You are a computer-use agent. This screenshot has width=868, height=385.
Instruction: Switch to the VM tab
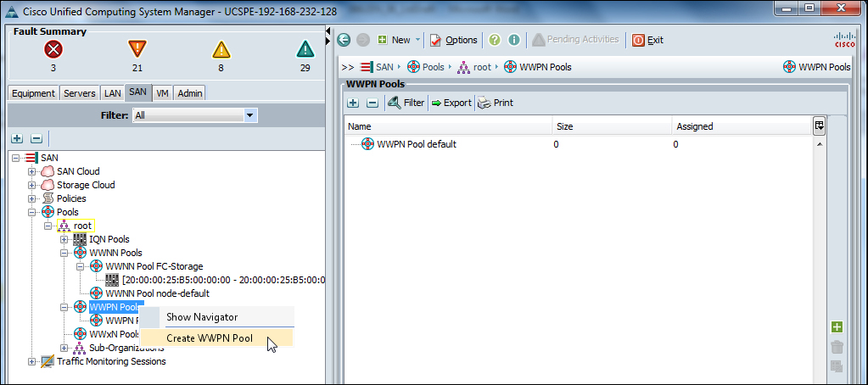point(162,93)
